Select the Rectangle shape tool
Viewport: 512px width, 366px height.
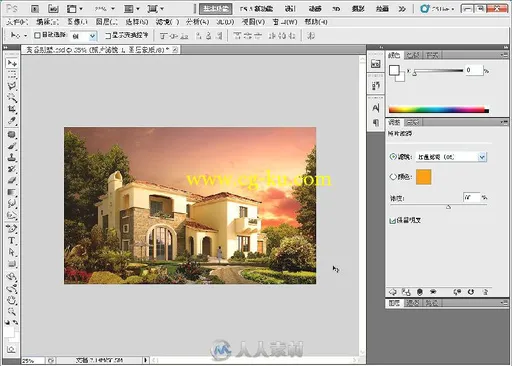[12, 264]
